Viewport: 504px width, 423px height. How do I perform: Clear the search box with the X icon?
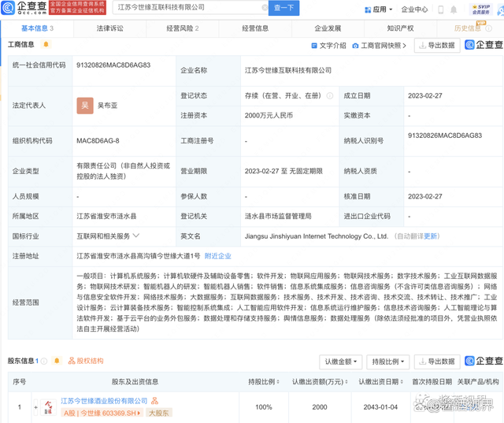[265, 8]
